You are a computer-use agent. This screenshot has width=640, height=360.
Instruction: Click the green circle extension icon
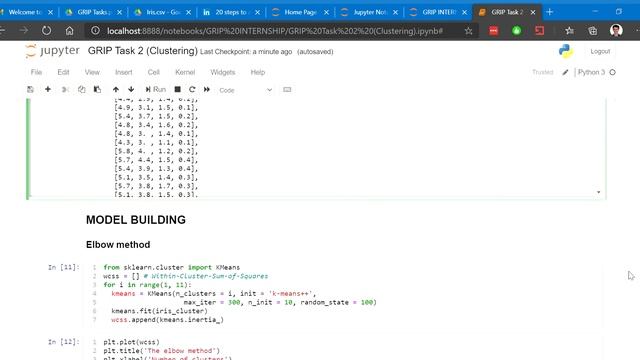pos(516,31)
